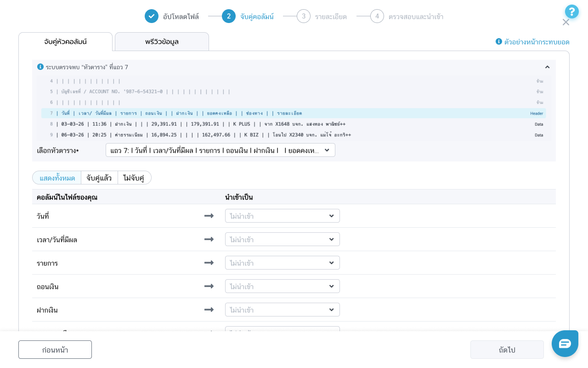The image size is (588, 368).
Task: Close the import wizard with X icon
Action: [566, 23]
